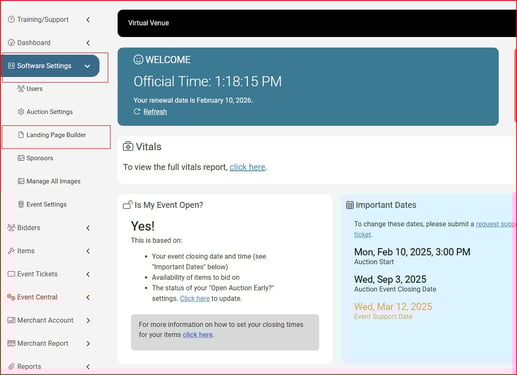Expand the Training/Support chevron
This screenshot has height=375, width=517.
coord(88,20)
